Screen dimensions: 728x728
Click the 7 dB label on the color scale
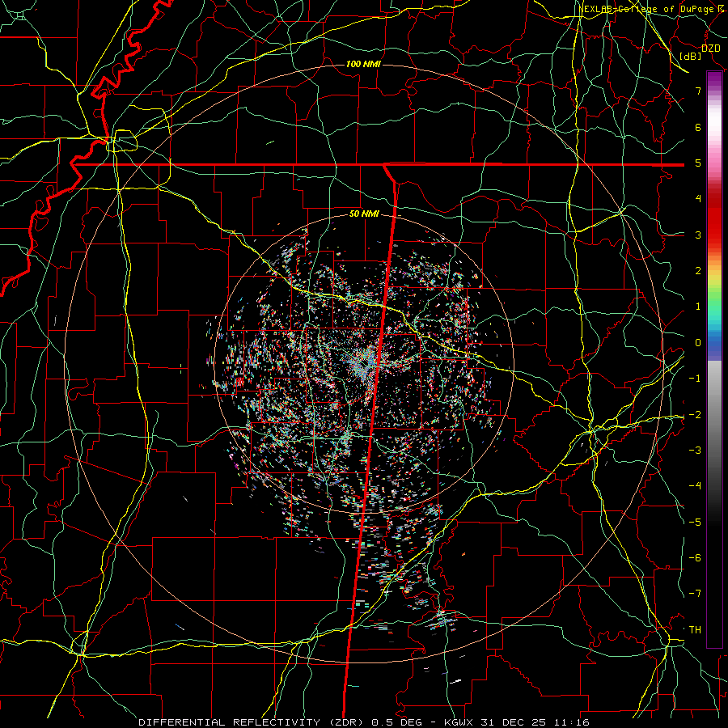(698, 91)
